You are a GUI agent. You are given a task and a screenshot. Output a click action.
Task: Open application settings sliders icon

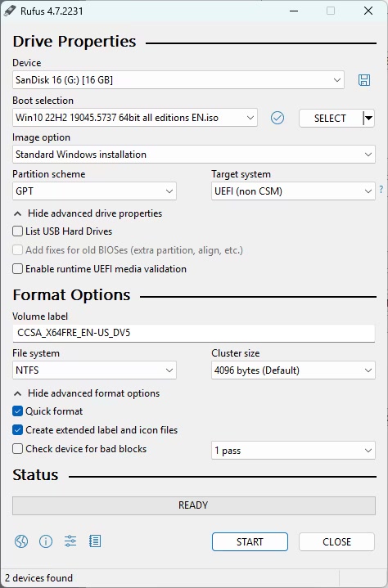click(x=70, y=541)
